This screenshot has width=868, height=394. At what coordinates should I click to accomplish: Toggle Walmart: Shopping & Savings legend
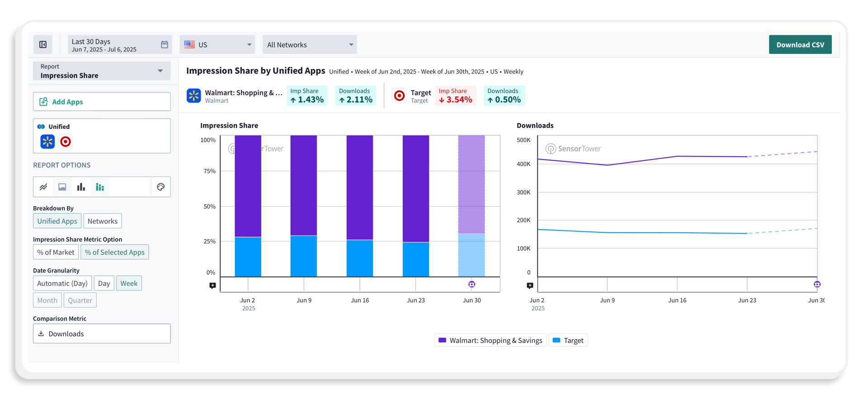(491, 340)
